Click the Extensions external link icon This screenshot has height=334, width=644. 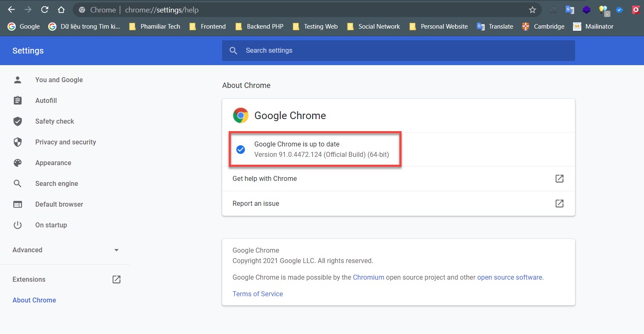(x=117, y=279)
